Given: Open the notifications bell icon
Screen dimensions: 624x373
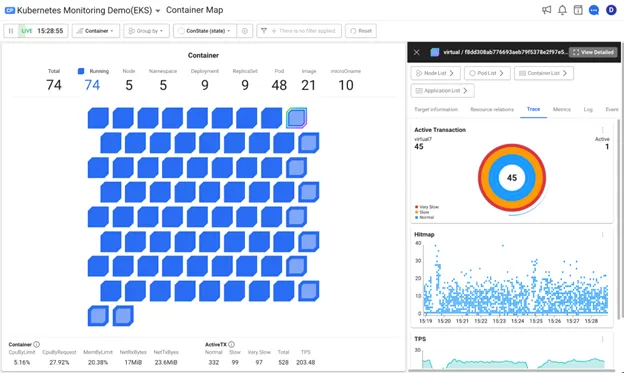Looking at the screenshot, I should pyautogui.click(x=562, y=10).
